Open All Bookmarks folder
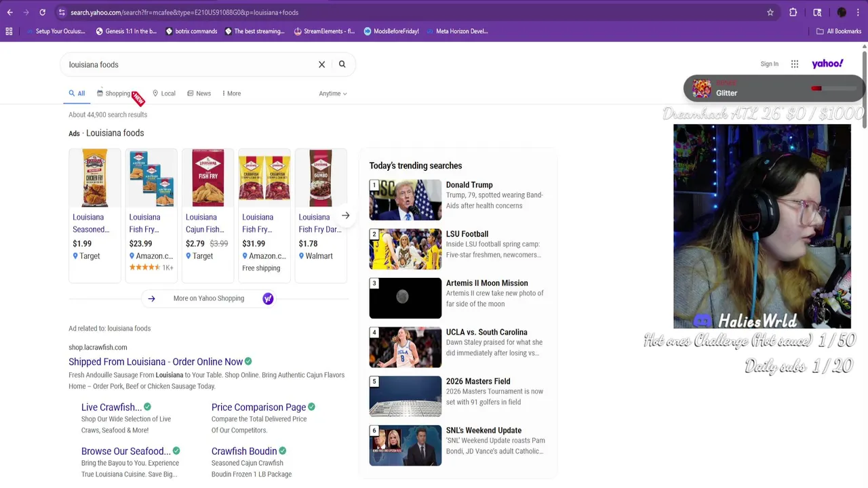 [x=839, y=31]
